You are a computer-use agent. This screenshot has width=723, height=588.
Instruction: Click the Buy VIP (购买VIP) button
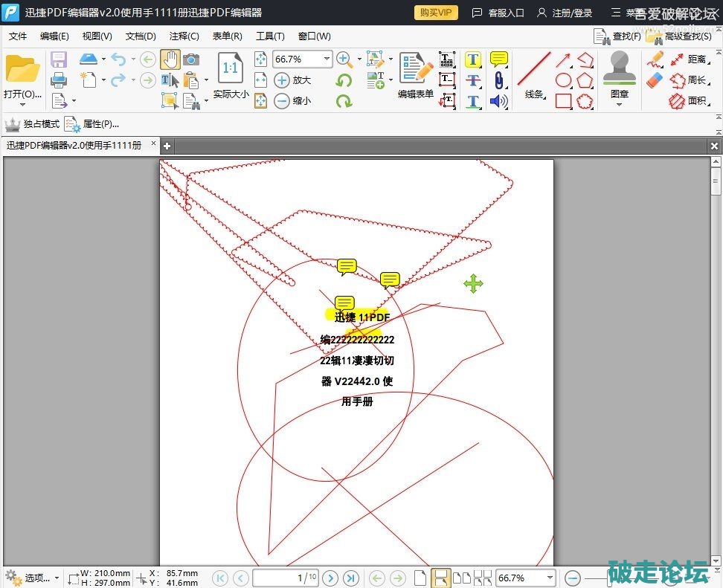436,13
